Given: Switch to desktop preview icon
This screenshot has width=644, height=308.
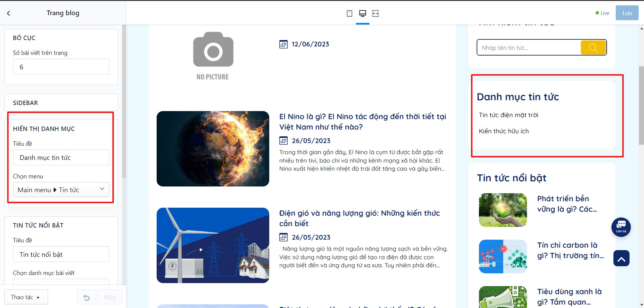Looking at the screenshot, I should click(x=363, y=13).
